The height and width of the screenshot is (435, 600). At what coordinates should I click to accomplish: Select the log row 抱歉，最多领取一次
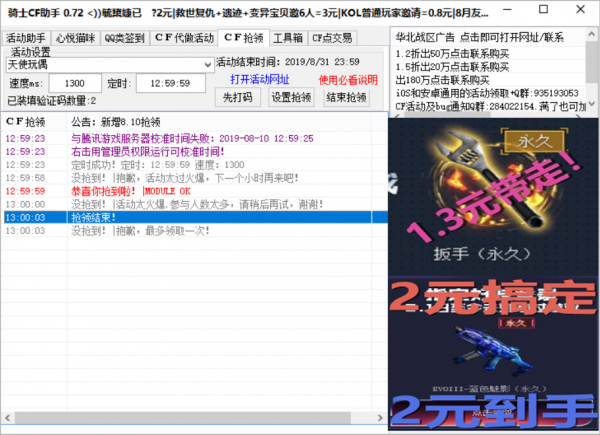tap(194, 231)
